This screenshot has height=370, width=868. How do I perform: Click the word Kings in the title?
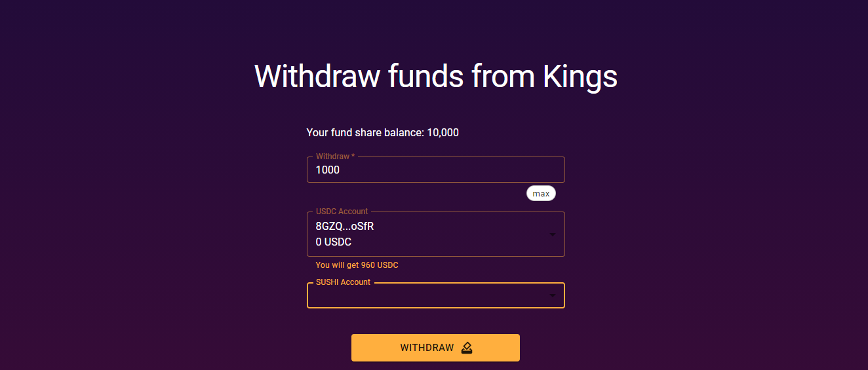point(580,77)
